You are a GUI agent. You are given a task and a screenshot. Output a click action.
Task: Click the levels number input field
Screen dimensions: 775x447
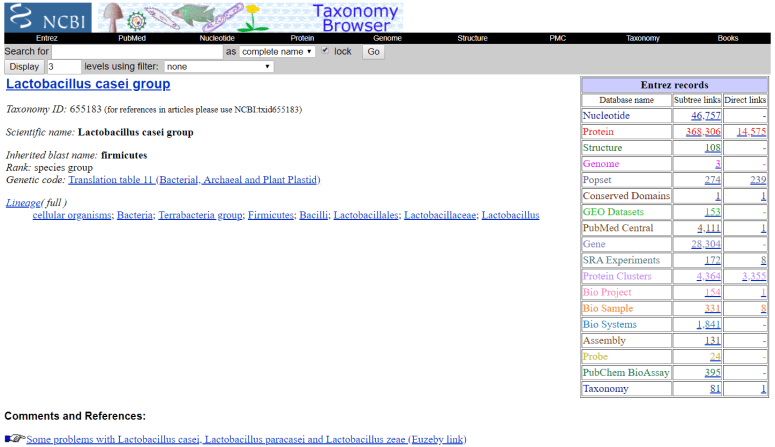pos(63,66)
